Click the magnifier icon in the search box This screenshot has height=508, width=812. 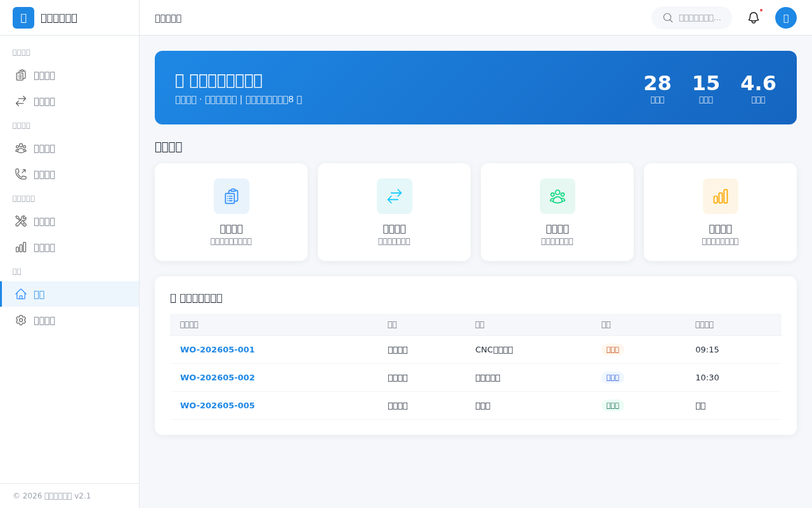[668, 18]
